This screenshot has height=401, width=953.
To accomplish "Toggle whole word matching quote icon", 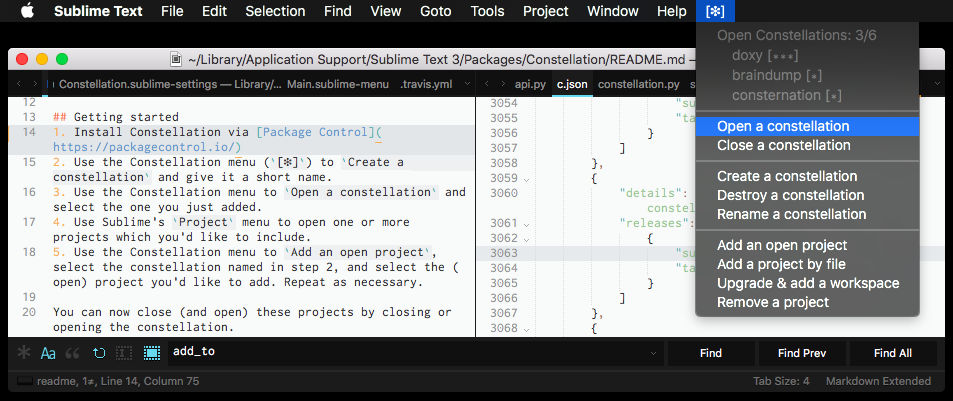I will (73, 353).
